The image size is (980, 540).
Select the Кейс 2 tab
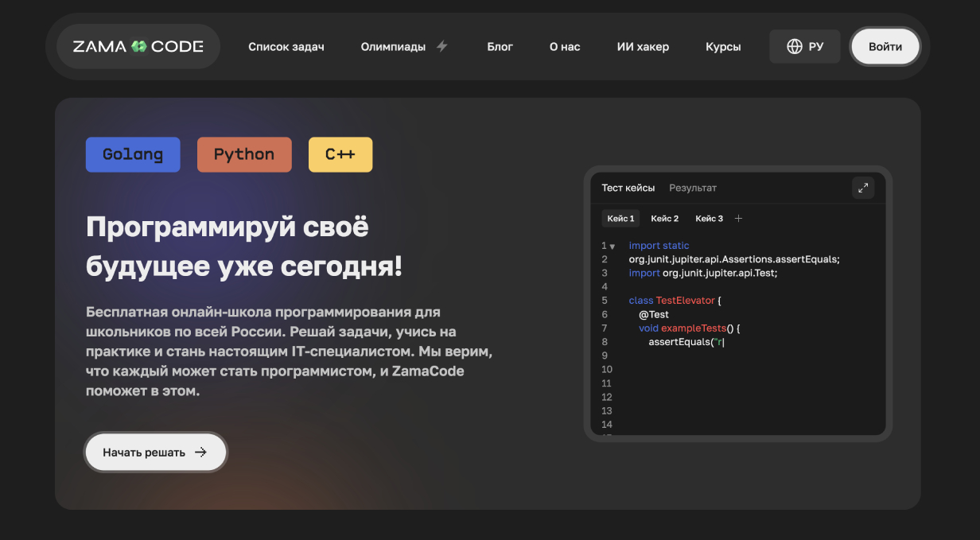[665, 218]
